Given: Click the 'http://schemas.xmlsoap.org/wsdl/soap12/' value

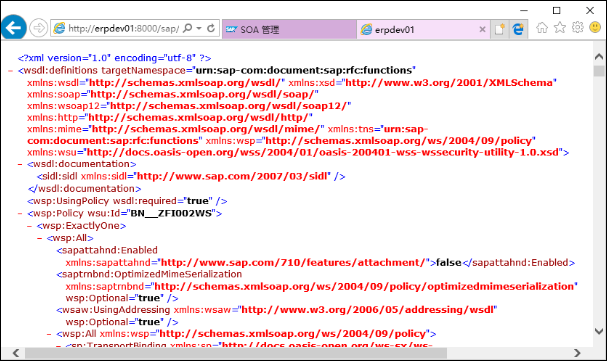Looking at the screenshot, I should [229, 106].
